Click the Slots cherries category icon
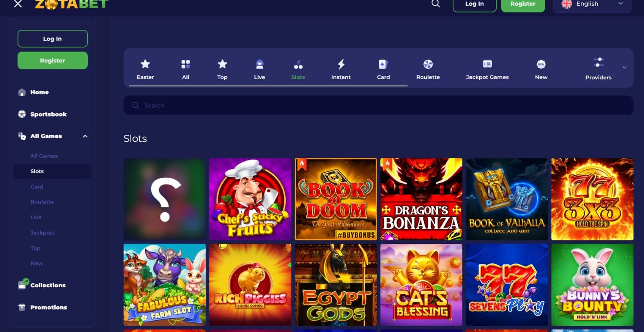Viewport: 644px width, 332px height. point(298,64)
